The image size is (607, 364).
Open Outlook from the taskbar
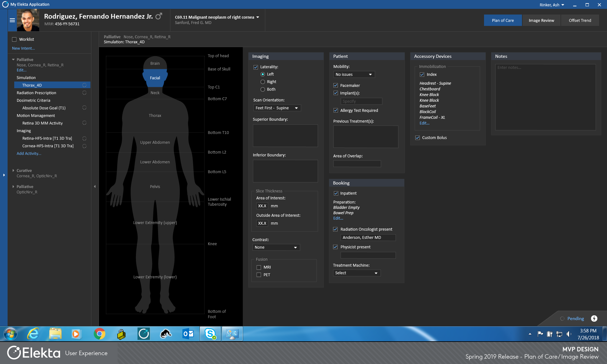pos(188,334)
